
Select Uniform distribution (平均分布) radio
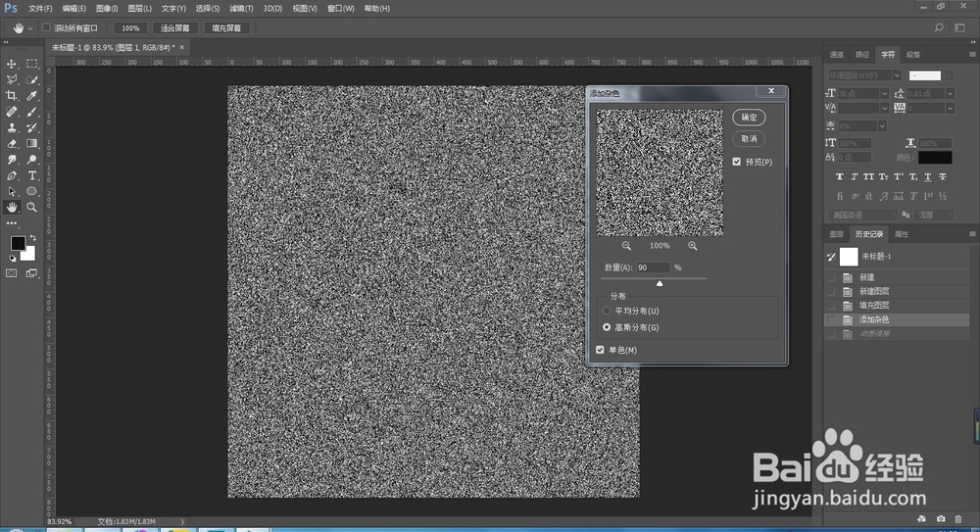607,310
